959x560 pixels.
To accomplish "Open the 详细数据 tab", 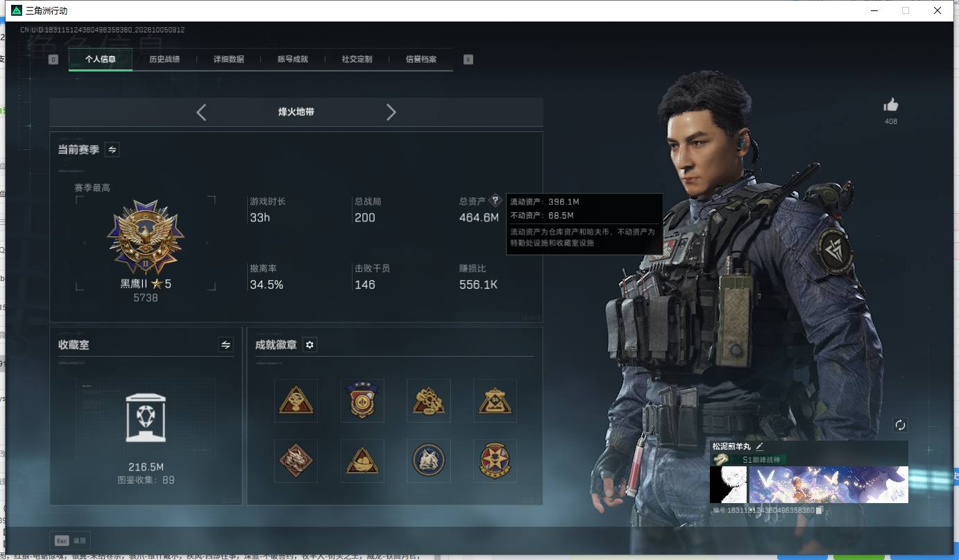I will [228, 59].
